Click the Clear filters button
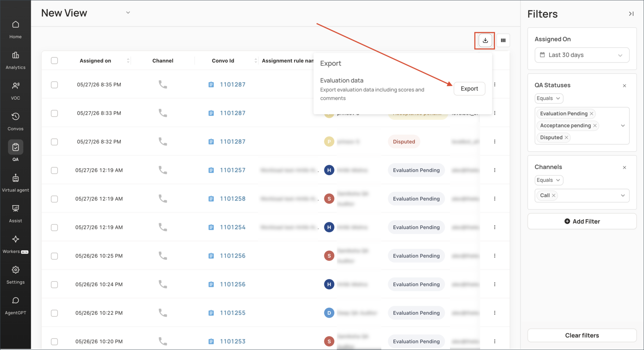 pyautogui.click(x=582, y=335)
